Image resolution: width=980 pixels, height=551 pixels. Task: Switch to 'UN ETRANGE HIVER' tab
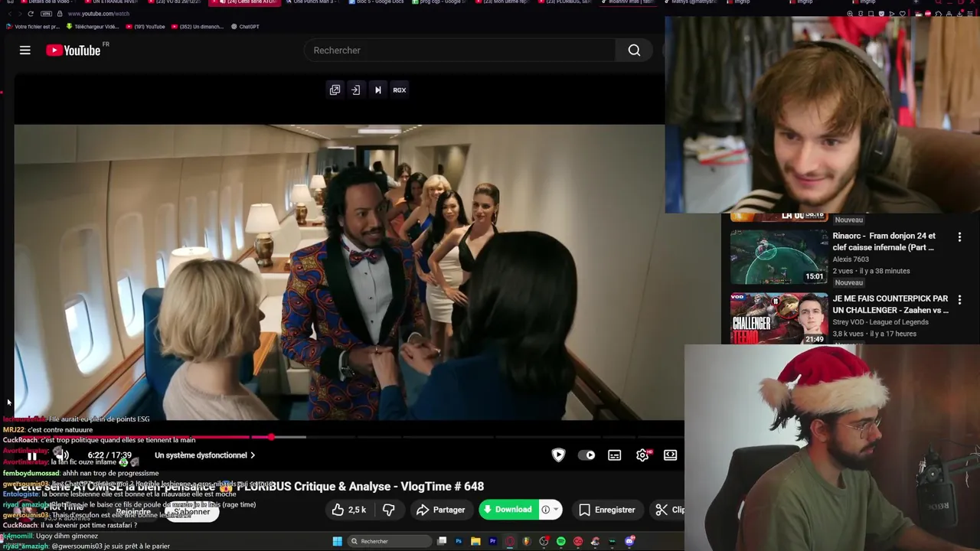click(x=111, y=2)
